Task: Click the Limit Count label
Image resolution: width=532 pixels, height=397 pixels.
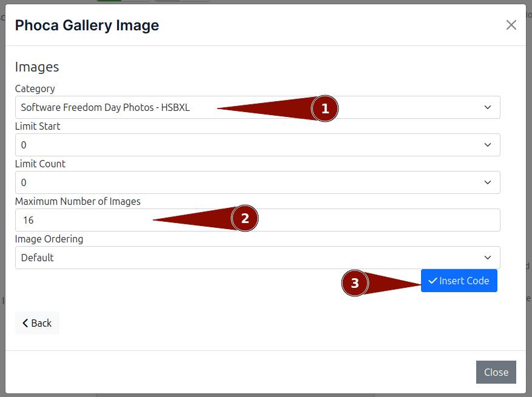Action: point(40,164)
